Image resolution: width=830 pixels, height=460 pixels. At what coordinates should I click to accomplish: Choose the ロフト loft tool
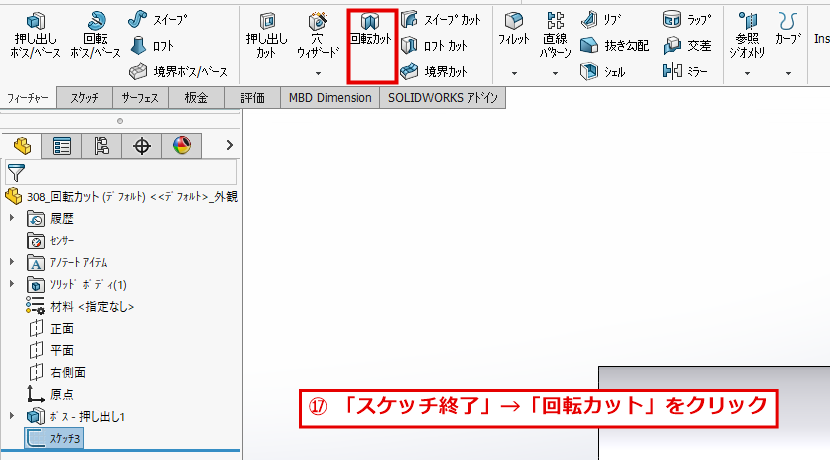[x=151, y=46]
